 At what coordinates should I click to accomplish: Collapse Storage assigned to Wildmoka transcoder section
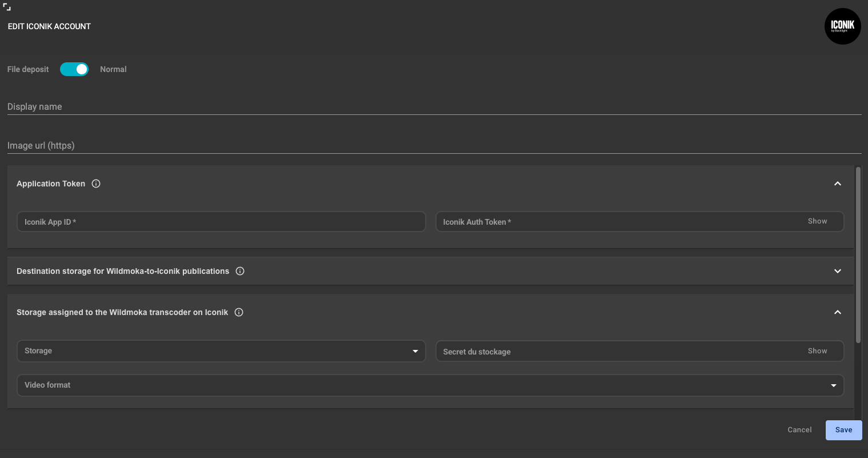(x=837, y=312)
